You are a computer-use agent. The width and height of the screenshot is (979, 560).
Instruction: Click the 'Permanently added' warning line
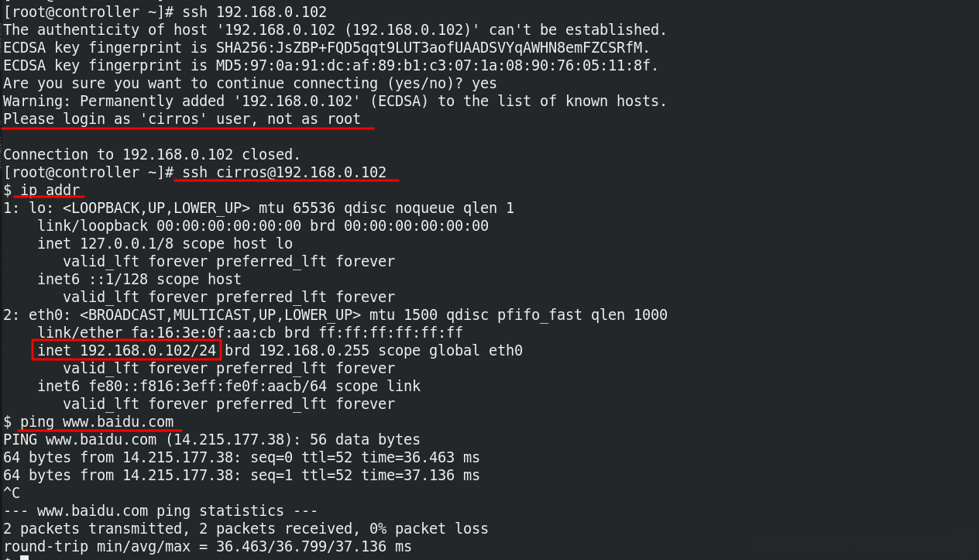(x=335, y=101)
